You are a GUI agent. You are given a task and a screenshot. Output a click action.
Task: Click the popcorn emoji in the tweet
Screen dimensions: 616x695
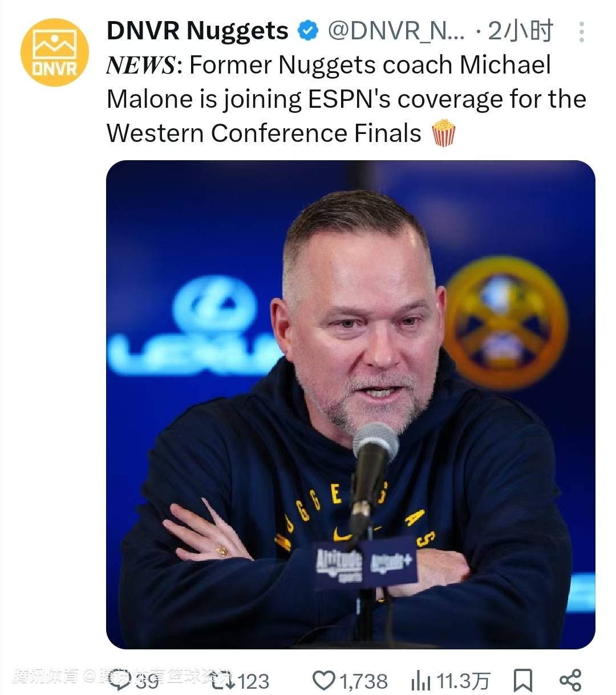[444, 133]
